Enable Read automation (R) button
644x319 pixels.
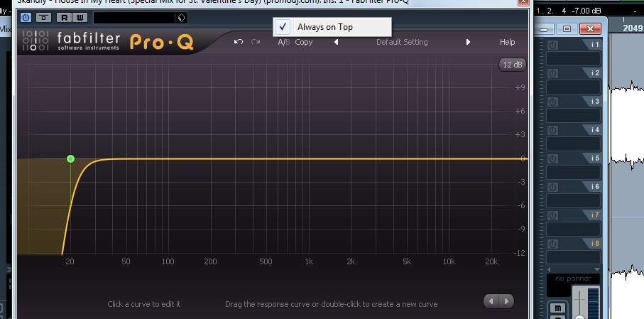[x=65, y=18]
